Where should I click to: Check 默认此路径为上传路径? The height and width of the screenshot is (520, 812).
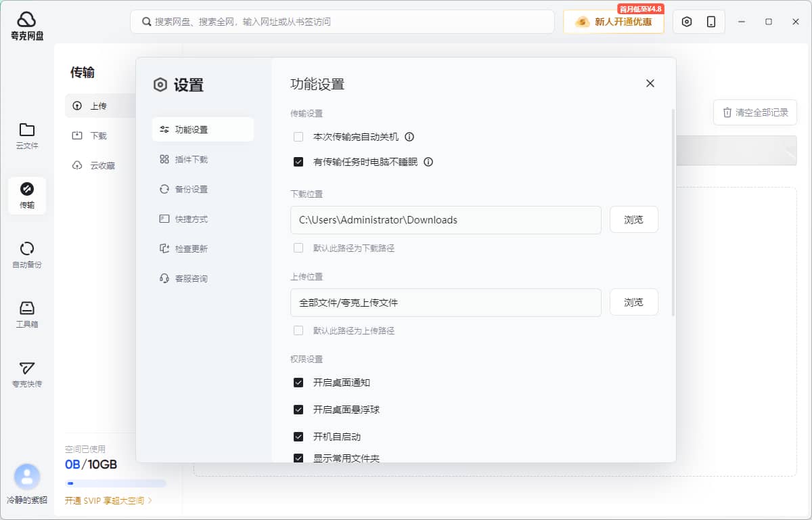pos(298,330)
